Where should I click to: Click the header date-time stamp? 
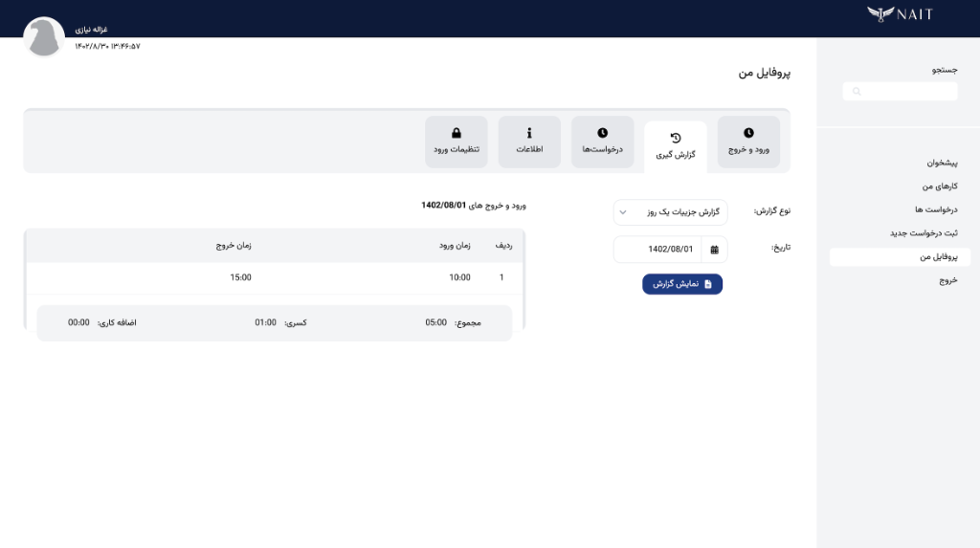point(107,46)
